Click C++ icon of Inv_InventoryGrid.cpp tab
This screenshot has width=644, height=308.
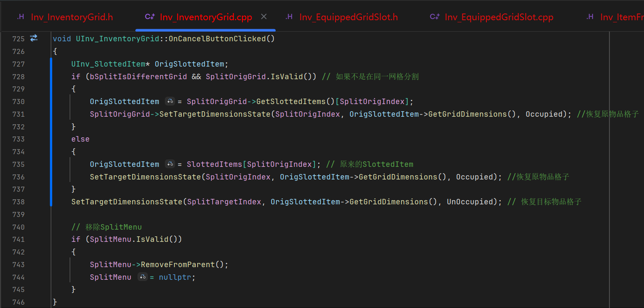pos(150,17)
